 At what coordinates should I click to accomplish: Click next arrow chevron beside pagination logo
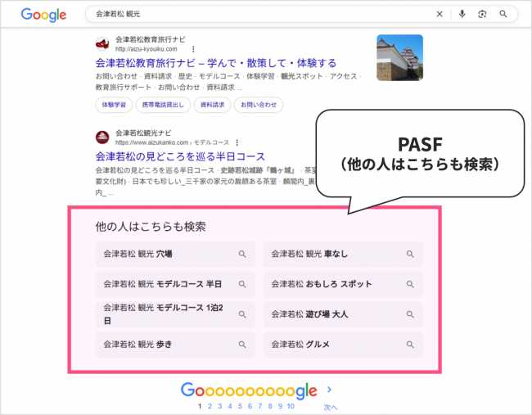pos(329,390)
